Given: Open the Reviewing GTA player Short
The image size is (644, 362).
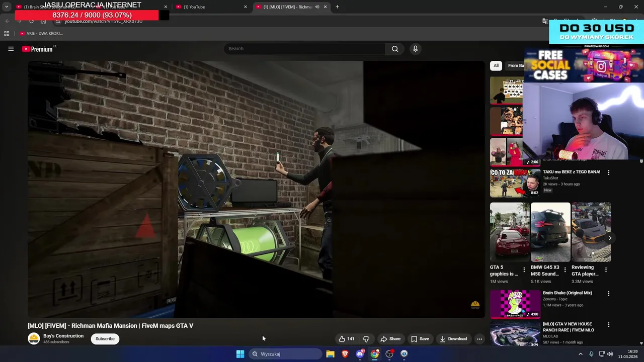Looking at the screenshot, I should [x=591, y=232].
